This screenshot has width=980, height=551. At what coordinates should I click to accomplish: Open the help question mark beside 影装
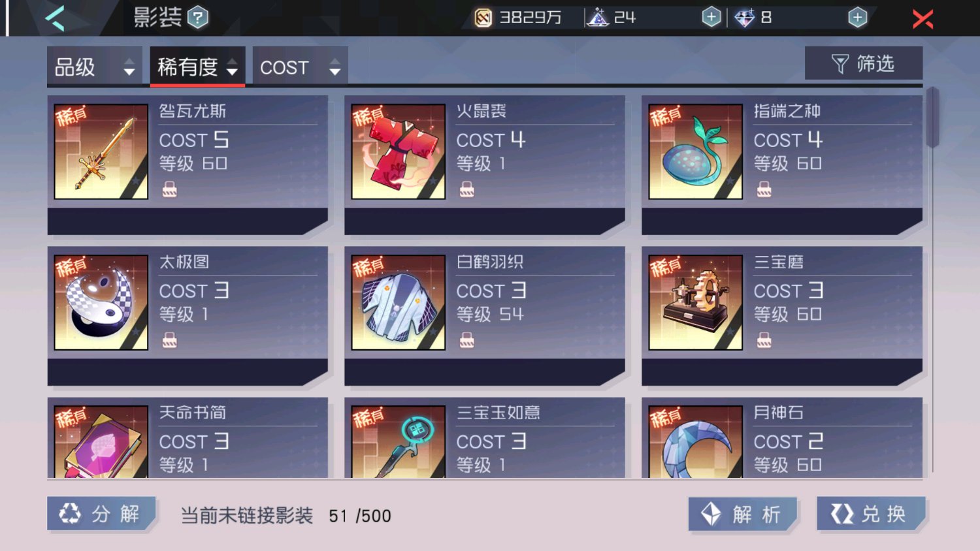click(x=198, y=18)
